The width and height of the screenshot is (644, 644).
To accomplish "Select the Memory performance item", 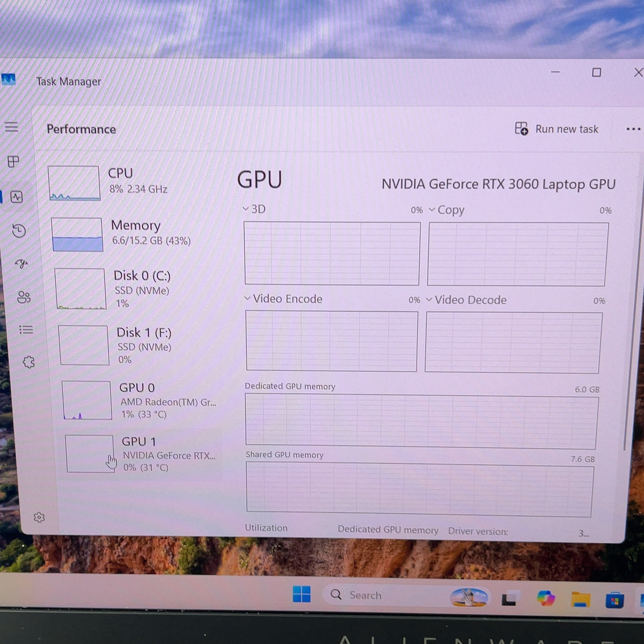I will tap(135, 234).
